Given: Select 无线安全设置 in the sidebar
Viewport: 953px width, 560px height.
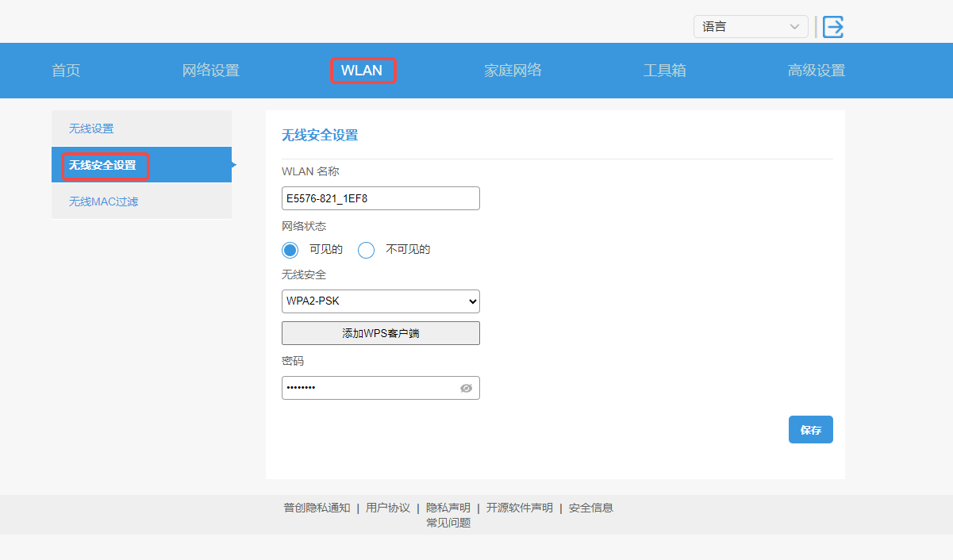Looking at the screenshot, I should click(102, 165).
